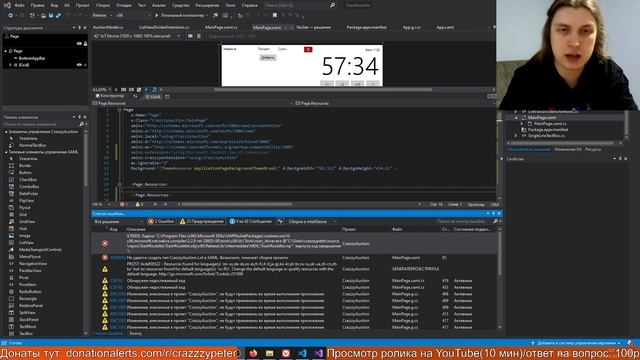Open the Сборка и IntelliSense dropdown
Image resolution: width=640 pixels, height=360 pixels.
coord(312,222)
